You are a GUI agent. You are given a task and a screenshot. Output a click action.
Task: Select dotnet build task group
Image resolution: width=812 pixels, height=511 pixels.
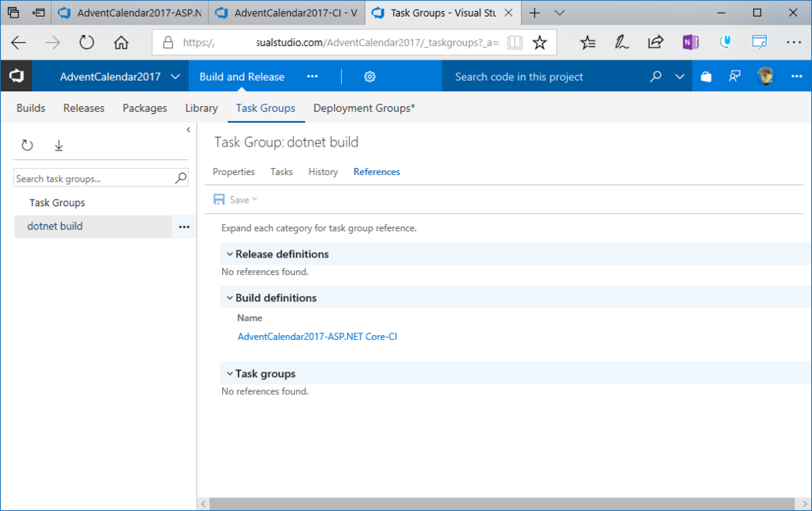click(x=94, y=227)
